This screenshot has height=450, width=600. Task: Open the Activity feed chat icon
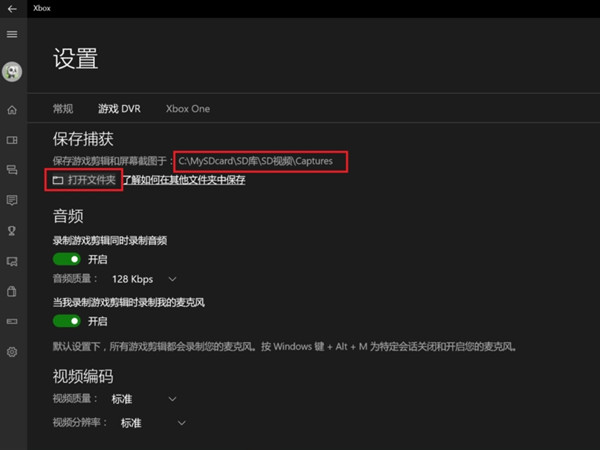pos(12,200)
